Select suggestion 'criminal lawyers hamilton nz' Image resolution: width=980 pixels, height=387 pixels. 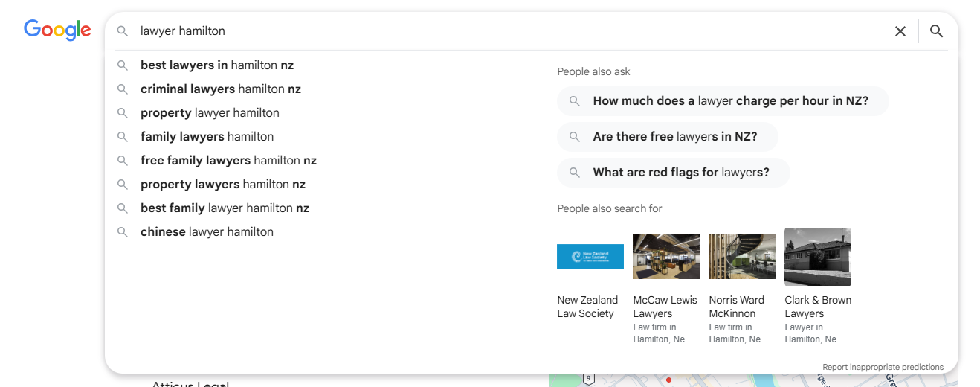pyautogui.click(x=221, y=89)
